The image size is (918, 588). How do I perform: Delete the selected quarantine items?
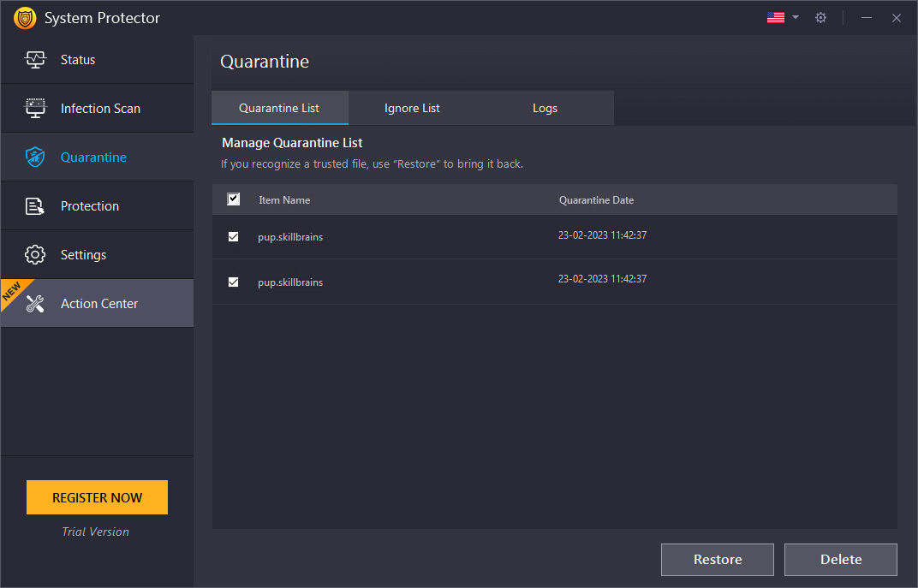(840, 559)
